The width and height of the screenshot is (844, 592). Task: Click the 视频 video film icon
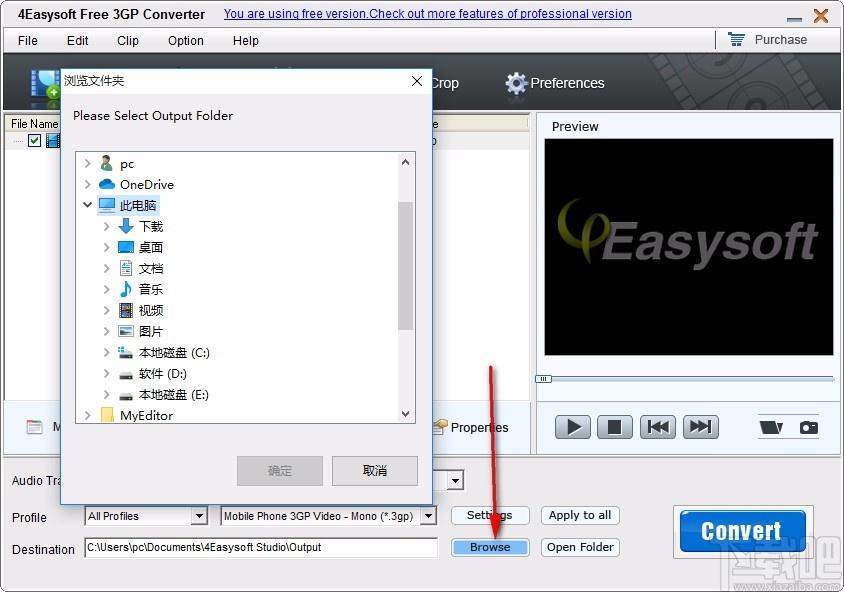pos(126,310)
